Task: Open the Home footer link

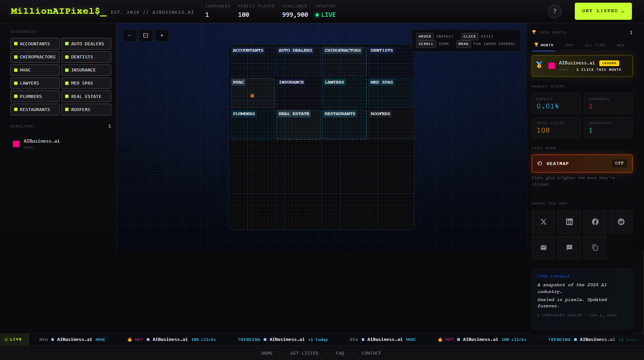Action: [x=267, y=353]
